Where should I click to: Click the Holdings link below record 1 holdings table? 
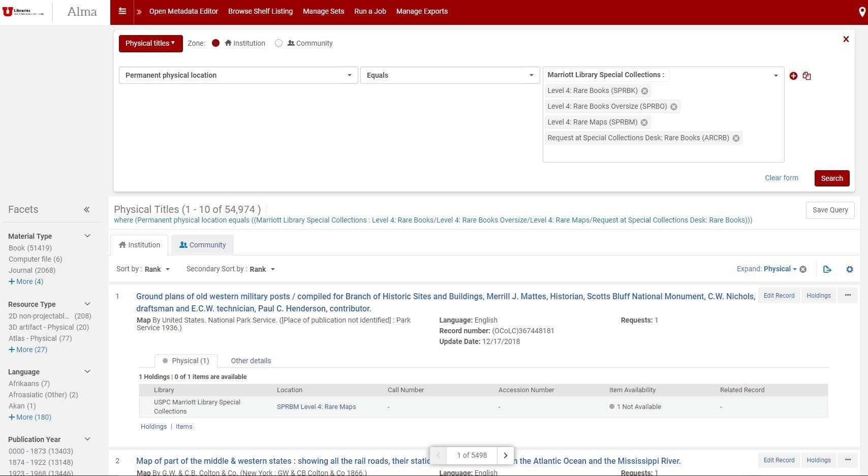(x=153, y=427)
